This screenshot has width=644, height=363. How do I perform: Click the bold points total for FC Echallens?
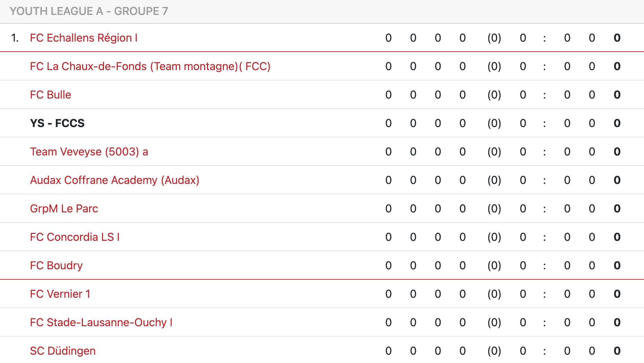tap(617, 38)
